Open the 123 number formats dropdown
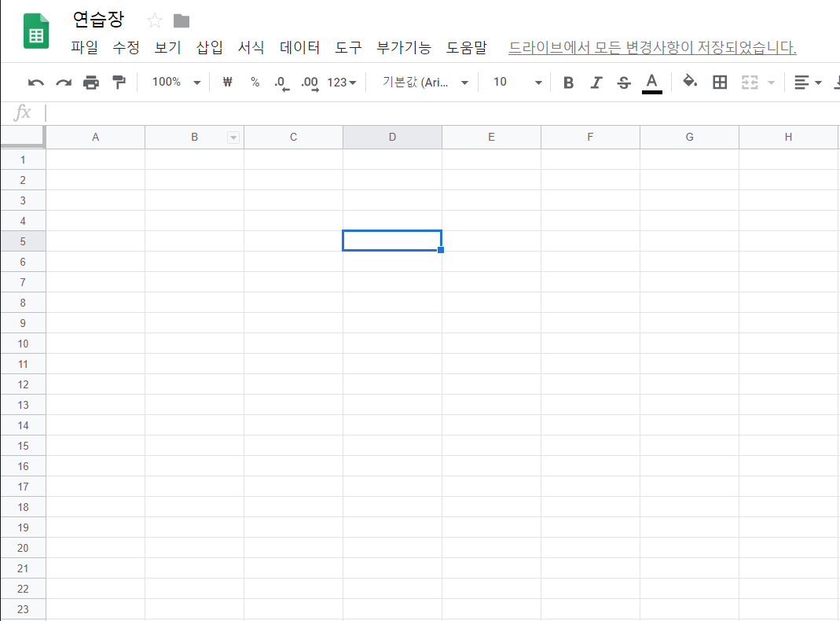840x621 pixels. pyautogui.click(x=342, y=83)
